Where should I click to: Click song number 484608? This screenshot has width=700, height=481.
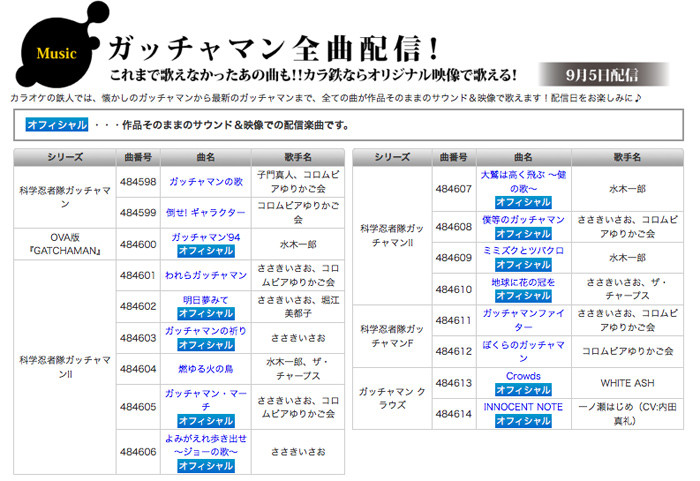click(454, 227)
